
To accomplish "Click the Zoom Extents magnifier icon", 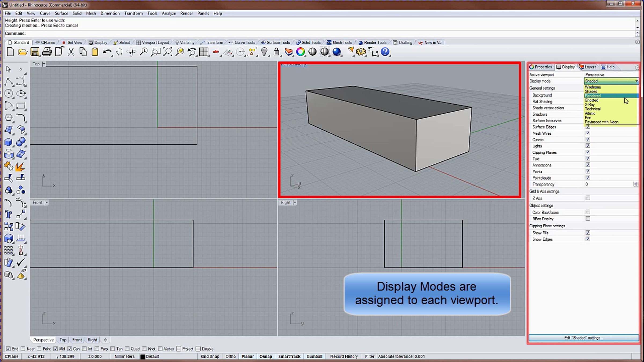I will [168, 52].
